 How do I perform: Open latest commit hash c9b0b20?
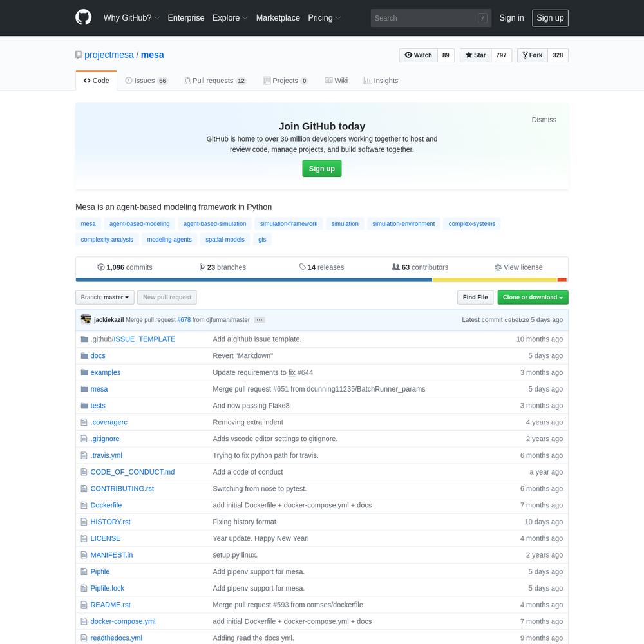click(516, 320)
